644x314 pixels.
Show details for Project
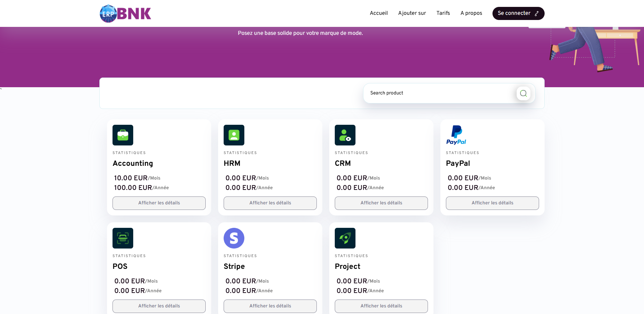click(x=381, y=306)
